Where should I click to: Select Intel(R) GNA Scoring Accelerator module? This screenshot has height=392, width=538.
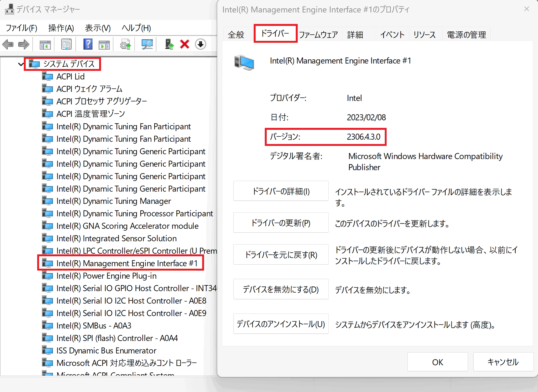[127, 226]
